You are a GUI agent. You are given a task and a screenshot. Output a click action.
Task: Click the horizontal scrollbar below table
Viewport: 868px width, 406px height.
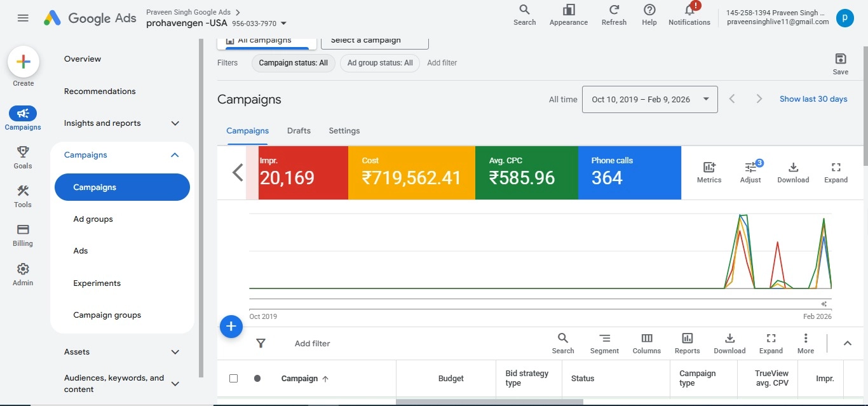[489, 402]
